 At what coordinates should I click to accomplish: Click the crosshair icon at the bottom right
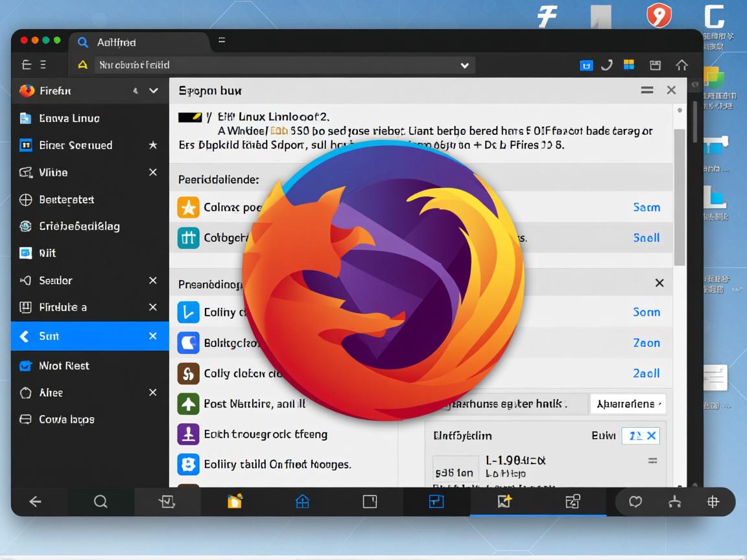coord(713,501)
